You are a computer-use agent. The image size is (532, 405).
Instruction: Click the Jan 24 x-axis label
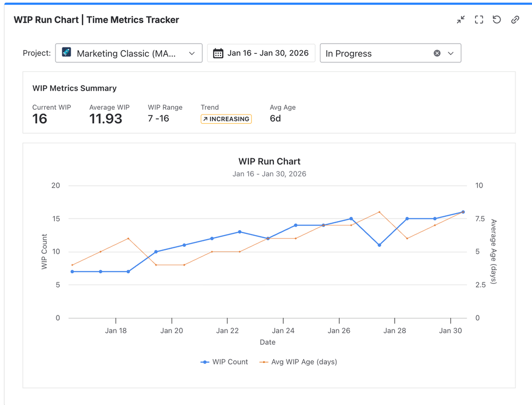[283, 330]
